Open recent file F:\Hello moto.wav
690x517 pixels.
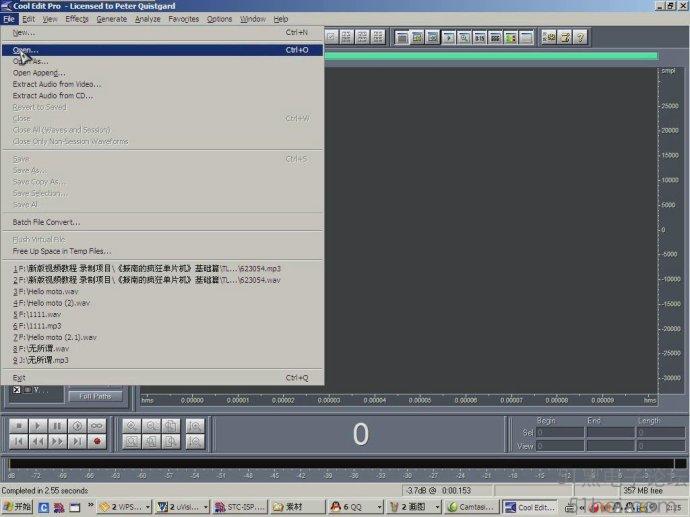click(162, 291)
